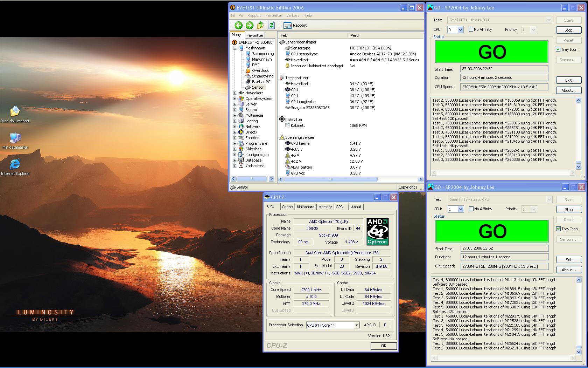Click the Sikkerhet security icon in tree
Image resolution: width=588 pixels, height=368 pixels.
pyautogui.click(x=241, y=149)
